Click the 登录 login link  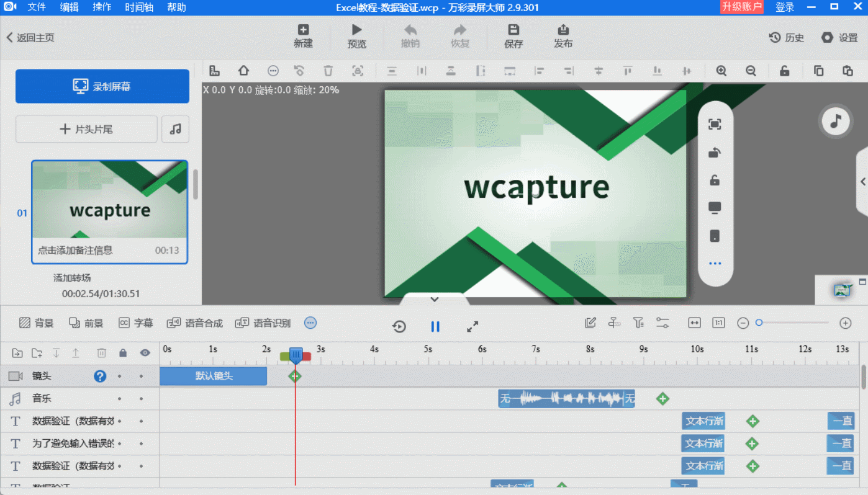coord(785,7)
